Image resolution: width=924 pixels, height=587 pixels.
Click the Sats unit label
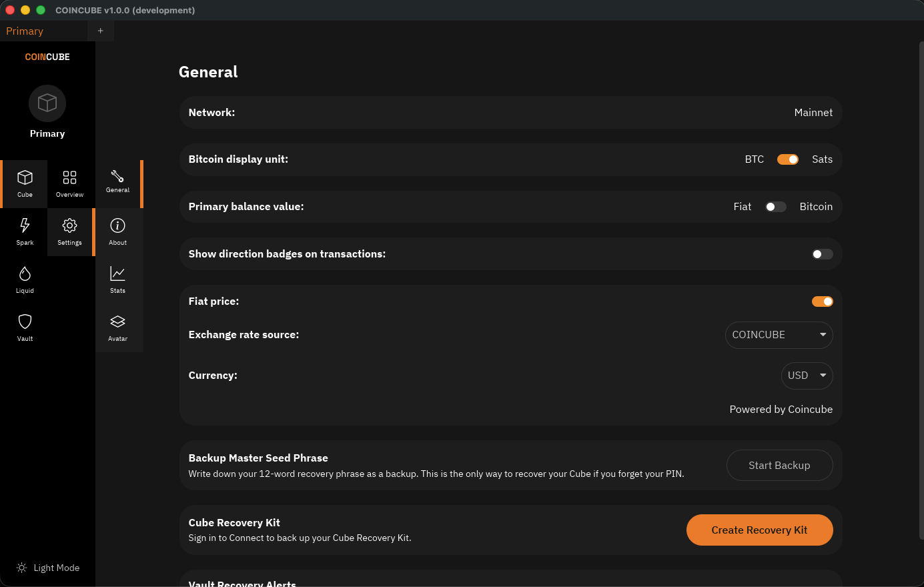pos(822,159)
